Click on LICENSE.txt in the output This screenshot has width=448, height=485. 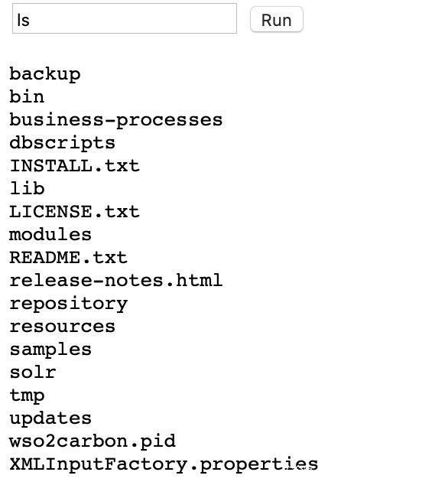coord(74,212)
